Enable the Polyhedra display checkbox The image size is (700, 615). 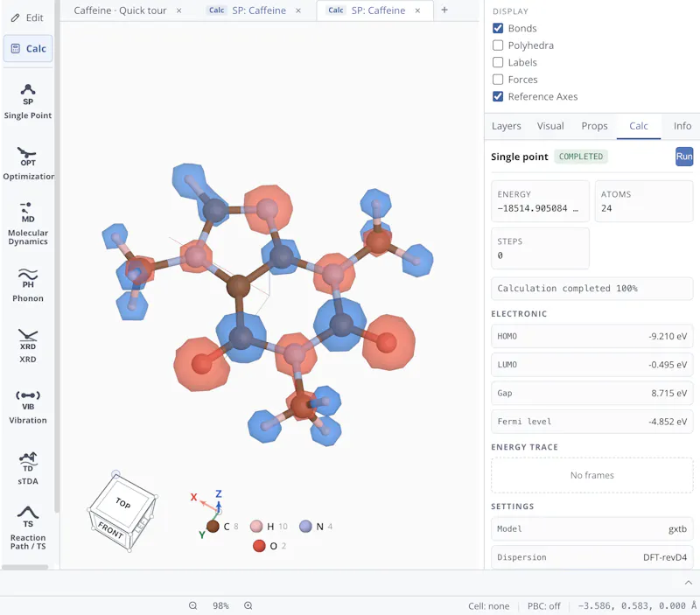(498, 45)
